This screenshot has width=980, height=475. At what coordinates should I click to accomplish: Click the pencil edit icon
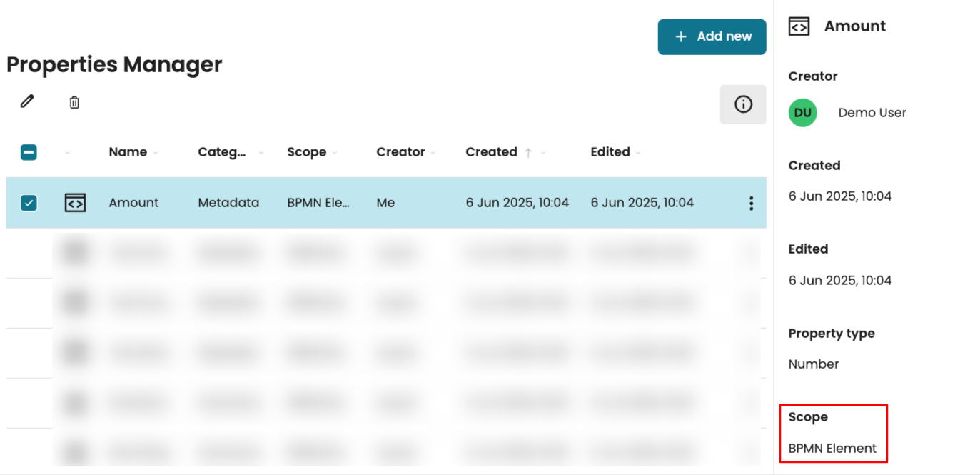pos(27,102)
